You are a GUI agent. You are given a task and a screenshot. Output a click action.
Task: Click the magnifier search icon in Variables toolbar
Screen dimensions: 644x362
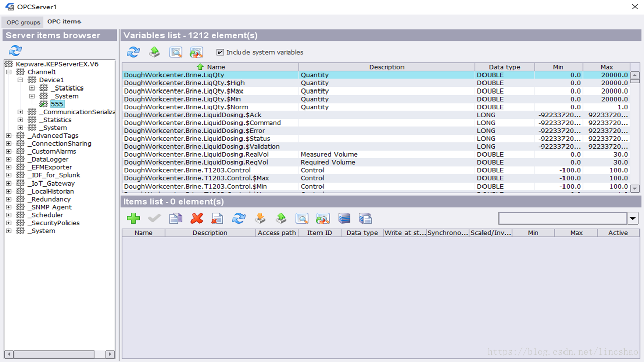(176, 52)
